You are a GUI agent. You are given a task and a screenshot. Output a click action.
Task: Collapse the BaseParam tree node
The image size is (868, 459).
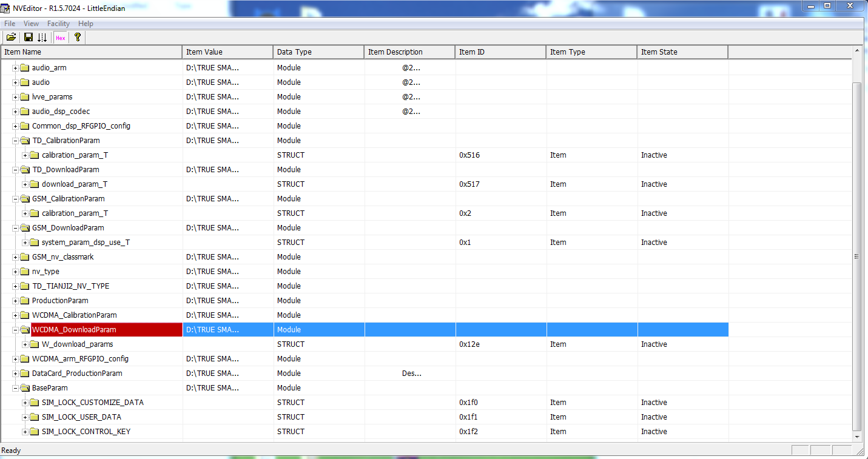pos(16,388)
